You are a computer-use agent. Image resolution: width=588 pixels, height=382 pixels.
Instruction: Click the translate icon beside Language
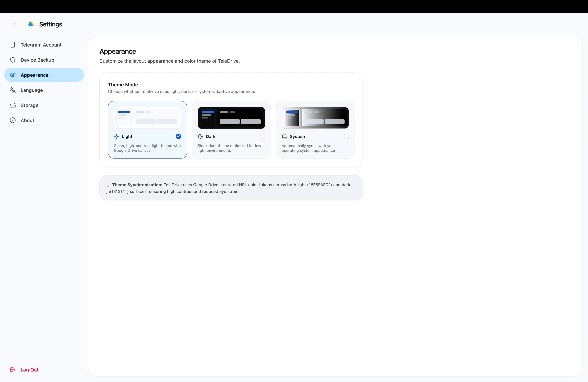point(13,90)
